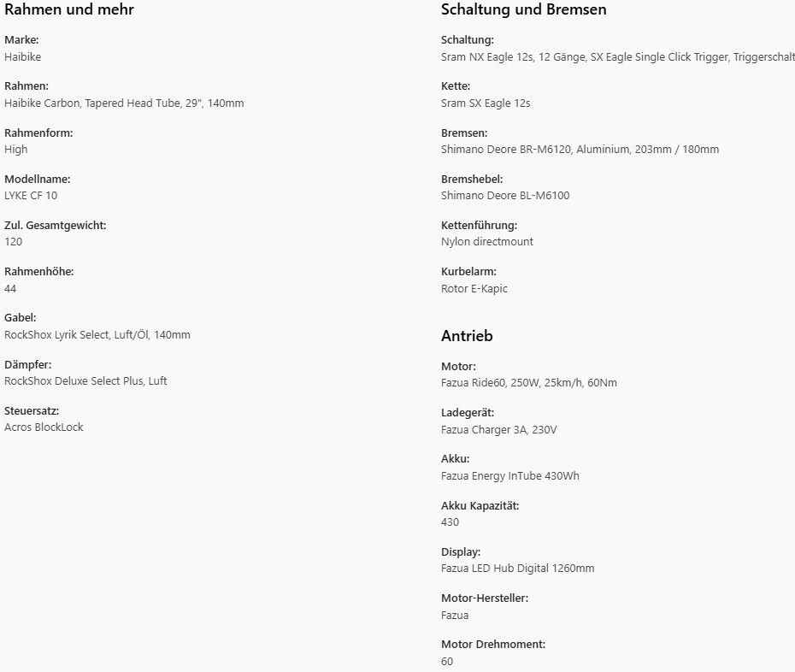795x672 pixels.
Task: Click the "Rahmen und mehr" heading
Action: (x=68, y=10)
